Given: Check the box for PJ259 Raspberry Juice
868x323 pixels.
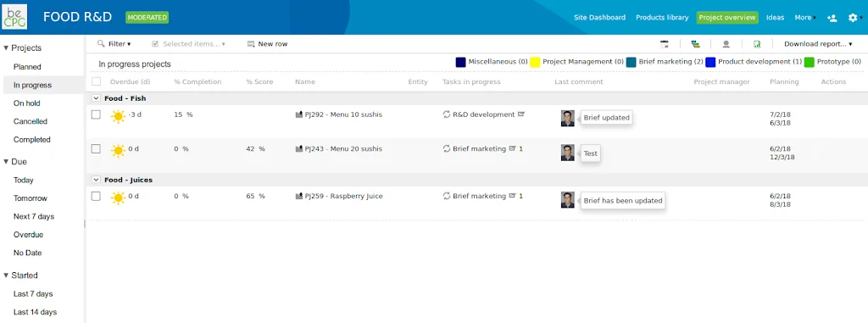Looking at the screenshot, I should pyautogui.click(x=96, y=196).
